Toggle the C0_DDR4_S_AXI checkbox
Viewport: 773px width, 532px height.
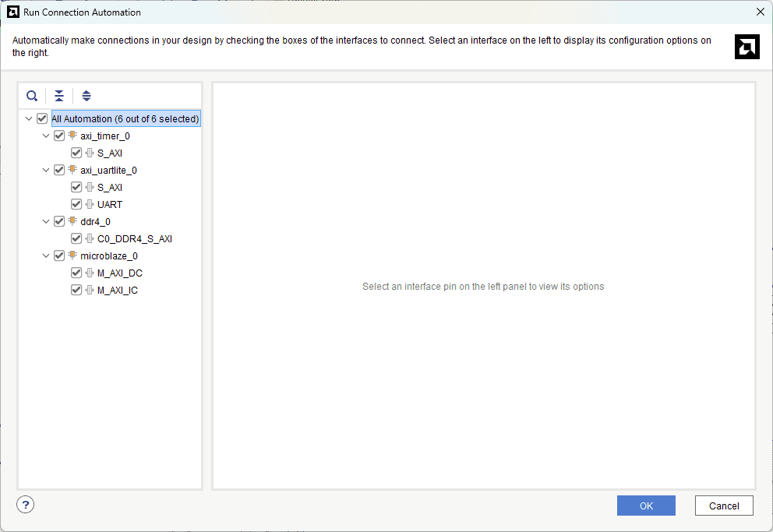76,238
